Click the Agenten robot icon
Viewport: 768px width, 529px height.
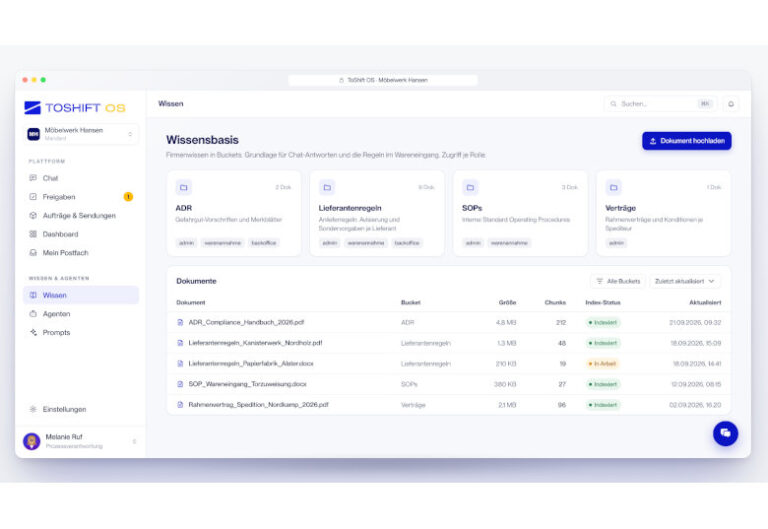[33, 313]
